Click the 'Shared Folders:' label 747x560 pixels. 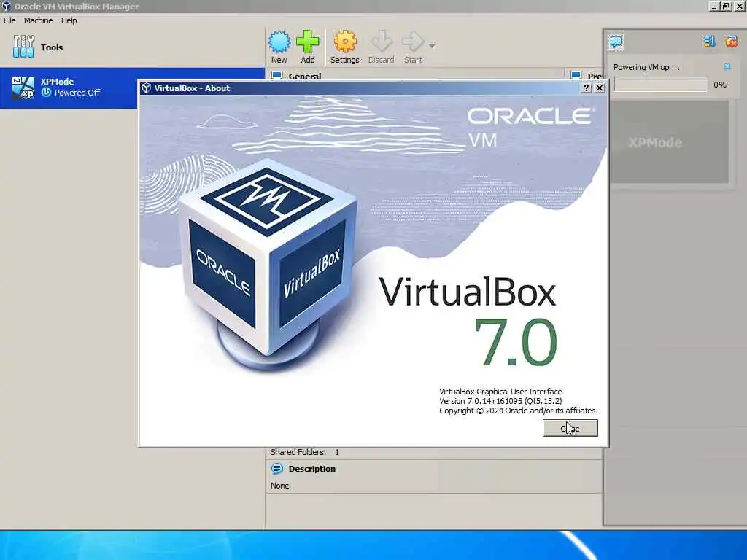coord(298,452)
